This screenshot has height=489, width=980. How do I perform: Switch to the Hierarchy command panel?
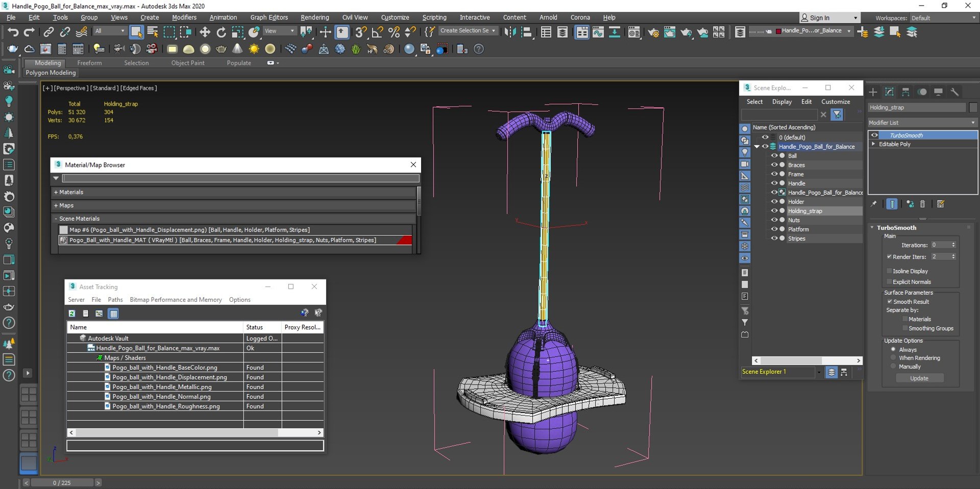click(905, 92)
